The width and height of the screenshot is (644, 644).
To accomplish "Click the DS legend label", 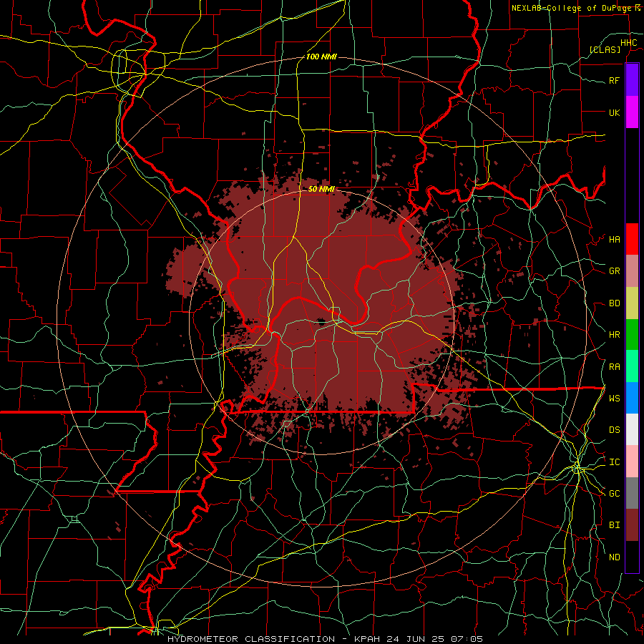I will 614,429.
